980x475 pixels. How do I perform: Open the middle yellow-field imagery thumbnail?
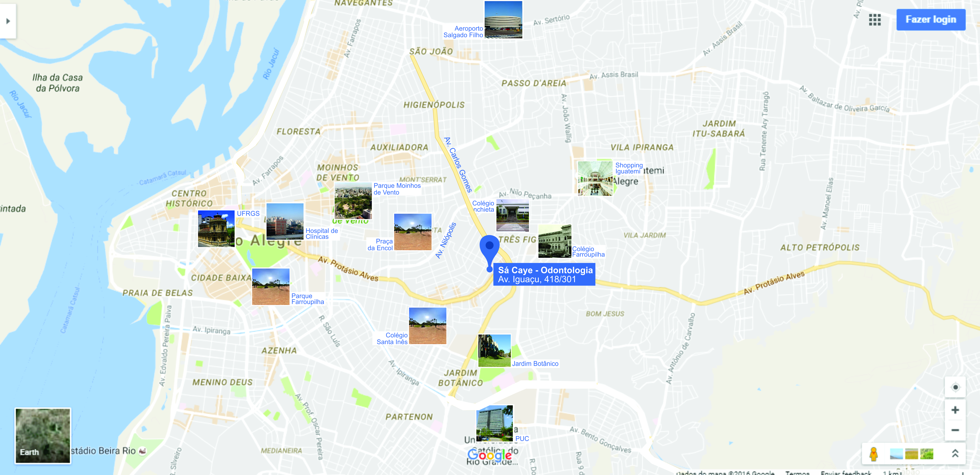[912, 454]
